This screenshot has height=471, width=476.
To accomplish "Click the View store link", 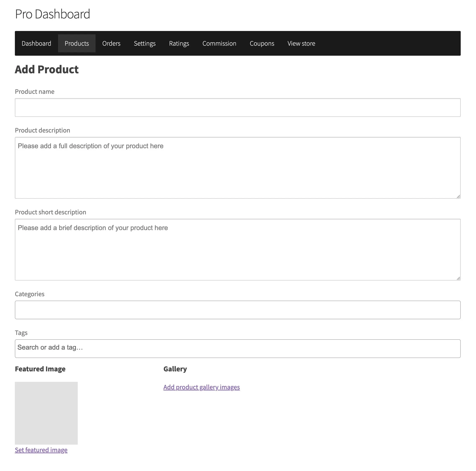I will pos(301,43).
